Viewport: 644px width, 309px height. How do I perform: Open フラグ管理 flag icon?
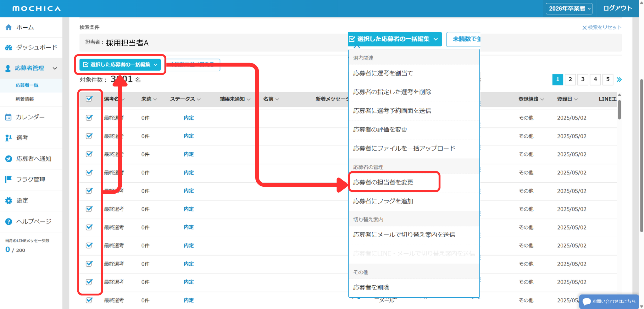(8, 179)
